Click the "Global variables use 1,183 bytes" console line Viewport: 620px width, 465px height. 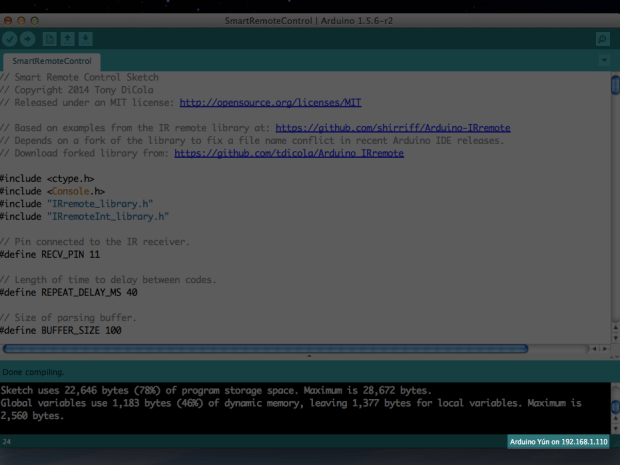point(291,403)
